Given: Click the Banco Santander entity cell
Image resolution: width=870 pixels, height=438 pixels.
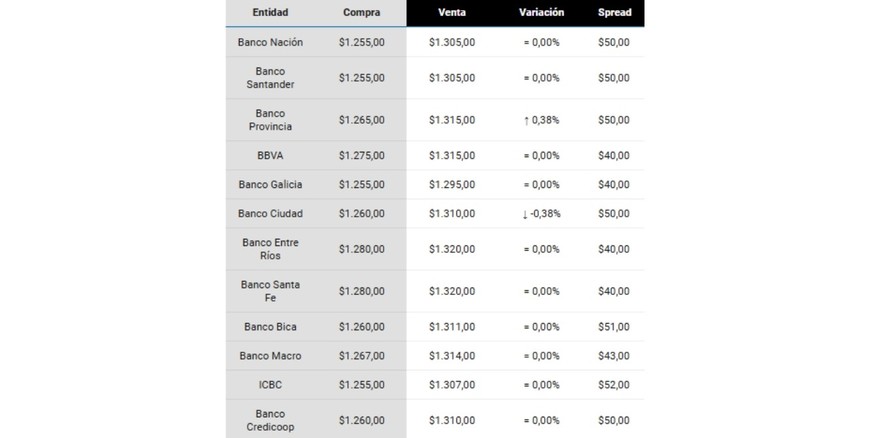Looking at the screenshot, I should tap(270, 78).
